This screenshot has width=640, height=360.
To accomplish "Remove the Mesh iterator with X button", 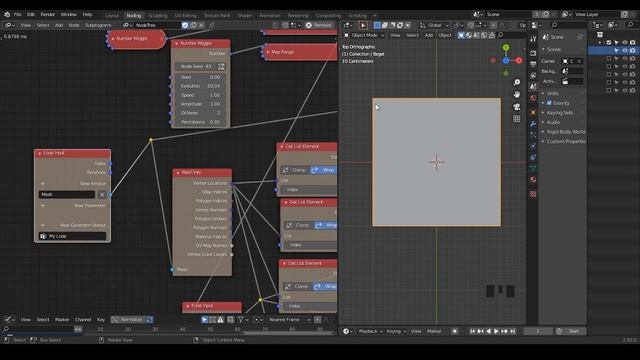I will 102,195.
